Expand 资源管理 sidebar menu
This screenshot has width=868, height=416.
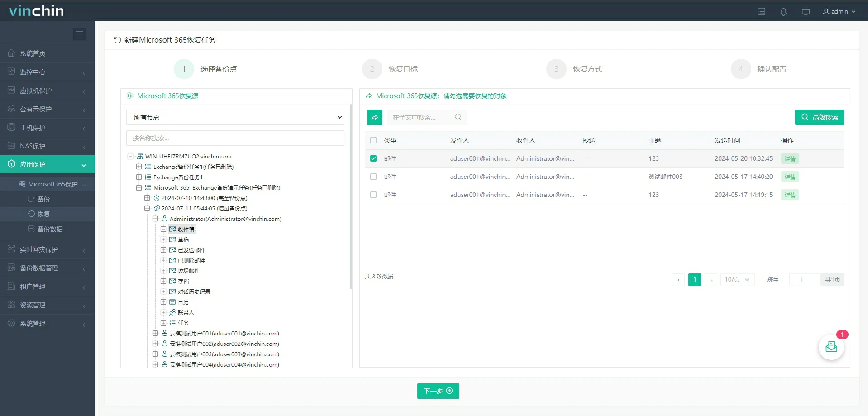tap(48, 305)
